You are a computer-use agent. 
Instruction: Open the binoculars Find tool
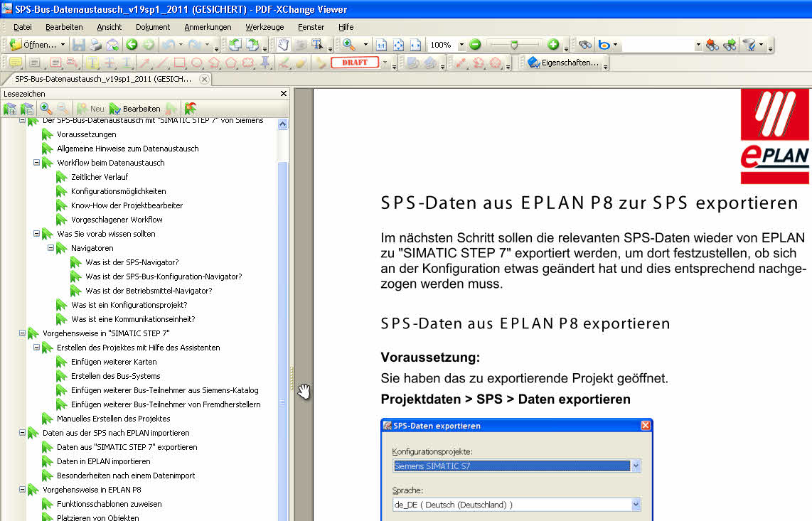[x=585, y=45]
